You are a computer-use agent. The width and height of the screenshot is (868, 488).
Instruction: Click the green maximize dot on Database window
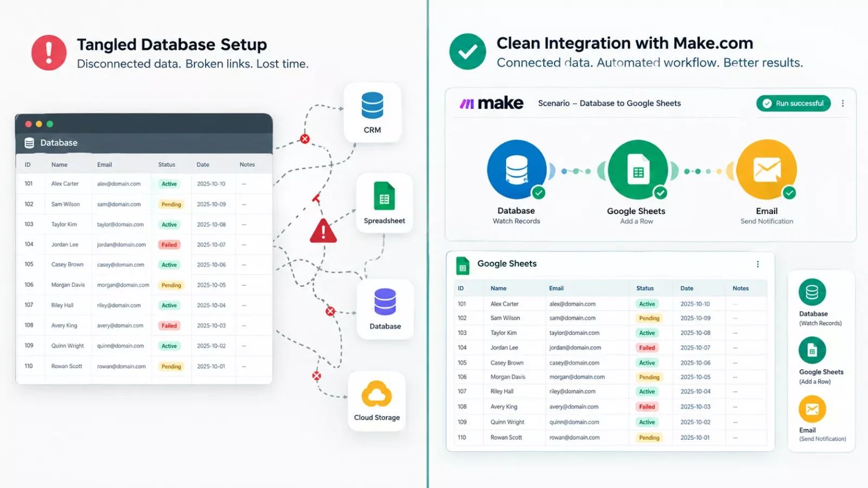50,124
